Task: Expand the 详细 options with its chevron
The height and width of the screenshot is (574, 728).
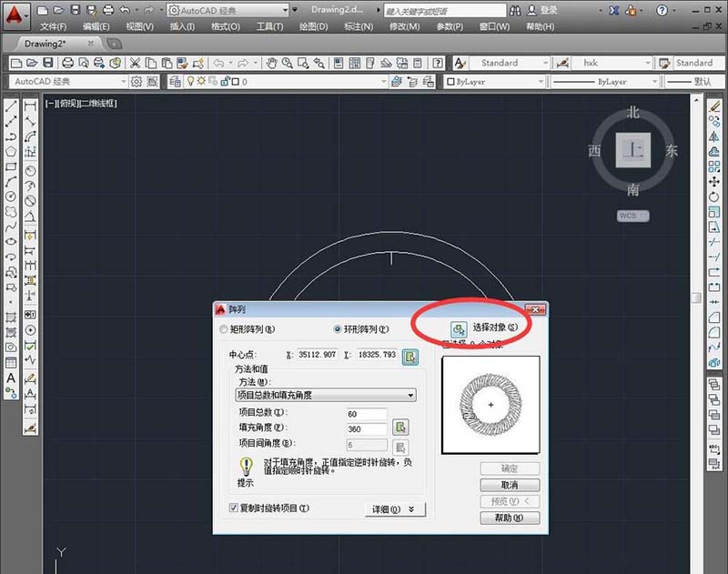Action: point(411,508)
